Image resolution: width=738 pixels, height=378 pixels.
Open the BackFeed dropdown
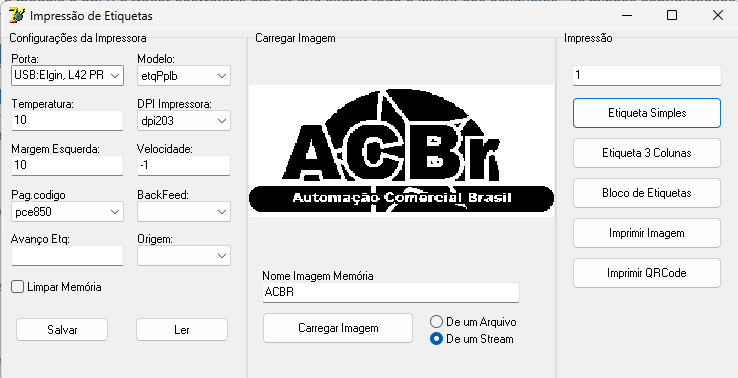click(x=184, y=212)
